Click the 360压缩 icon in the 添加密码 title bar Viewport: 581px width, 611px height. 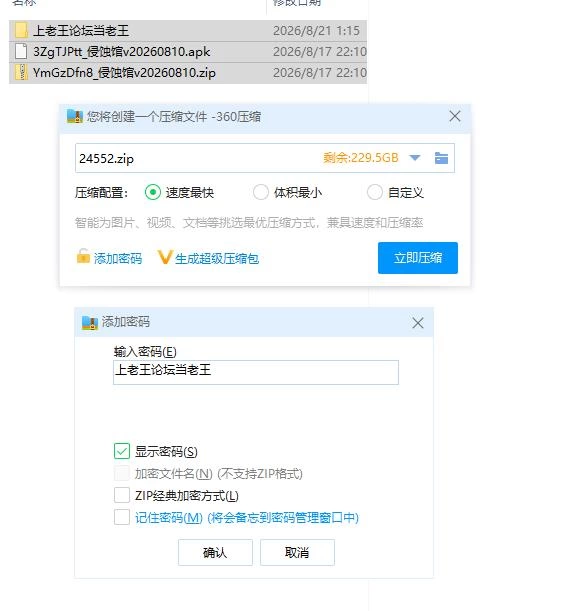tap(90, 322)
